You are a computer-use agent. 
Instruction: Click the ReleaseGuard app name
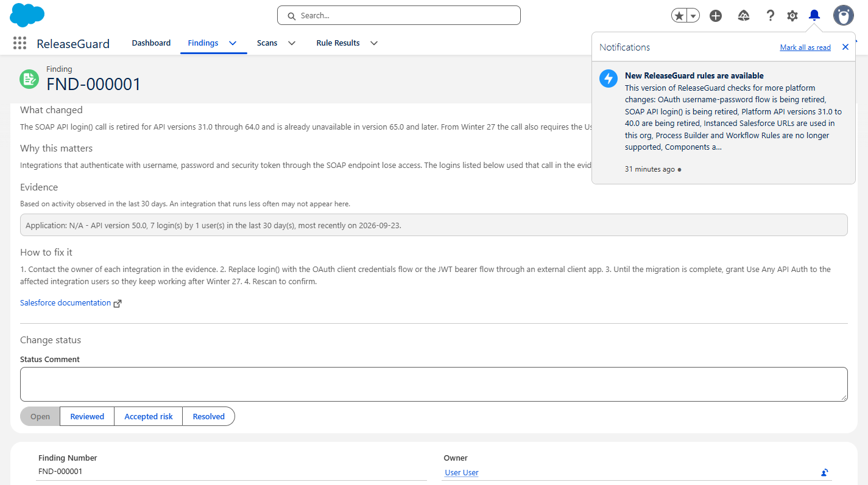click(73, 44)
